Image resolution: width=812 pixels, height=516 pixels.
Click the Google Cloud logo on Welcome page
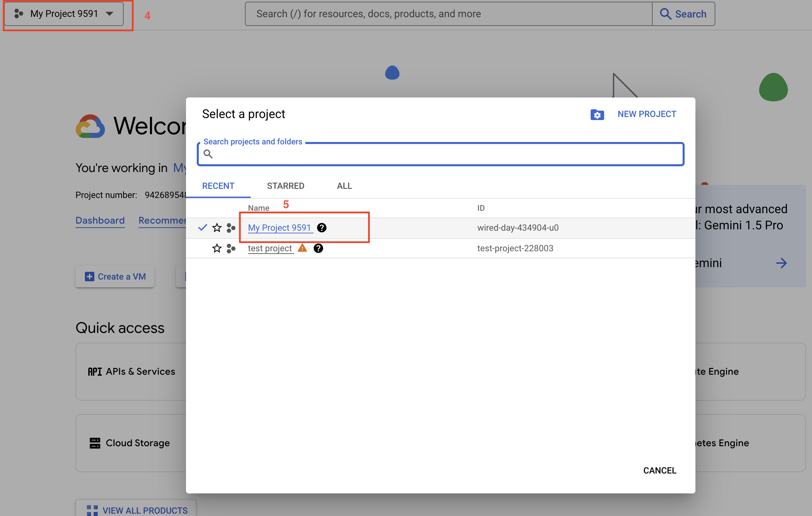[90, 126]
